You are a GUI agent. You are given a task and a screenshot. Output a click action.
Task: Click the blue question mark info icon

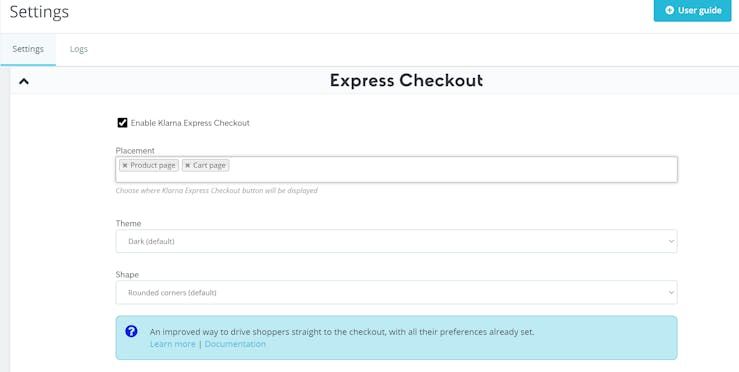click(131, 331)
